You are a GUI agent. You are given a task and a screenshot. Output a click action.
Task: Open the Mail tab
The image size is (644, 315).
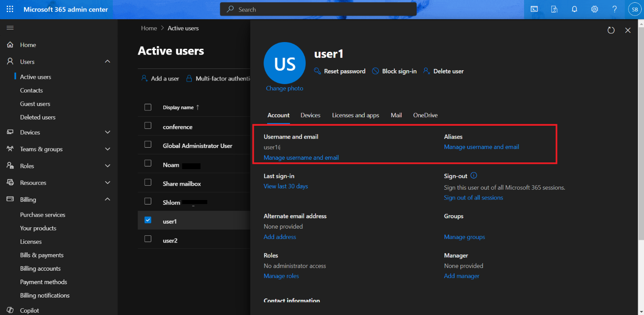[396, 115]
